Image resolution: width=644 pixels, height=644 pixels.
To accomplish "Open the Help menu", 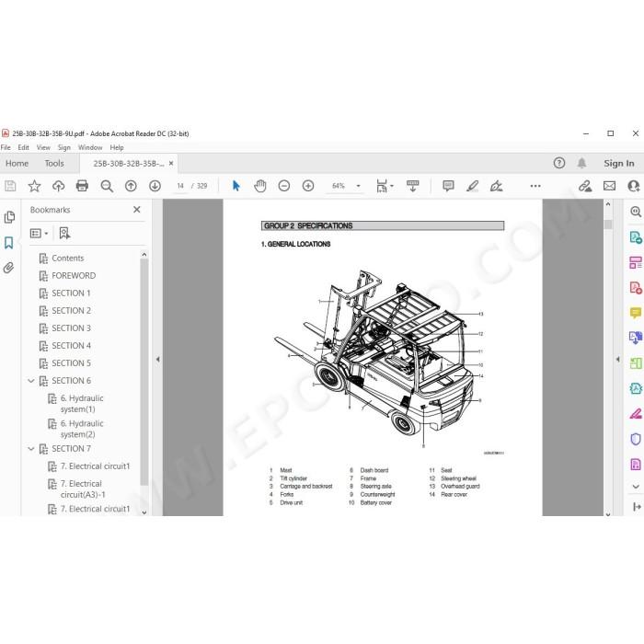I will (x=117, y=147).
